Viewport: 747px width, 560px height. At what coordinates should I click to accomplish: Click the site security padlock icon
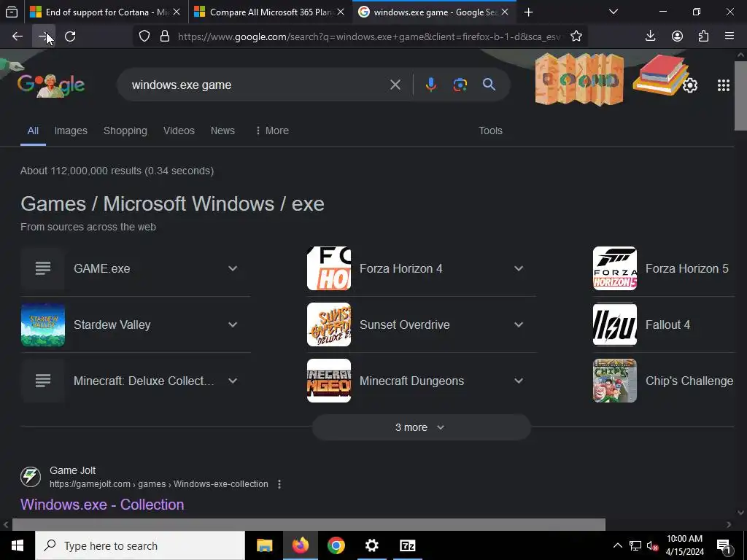click(x=165, y=36)
